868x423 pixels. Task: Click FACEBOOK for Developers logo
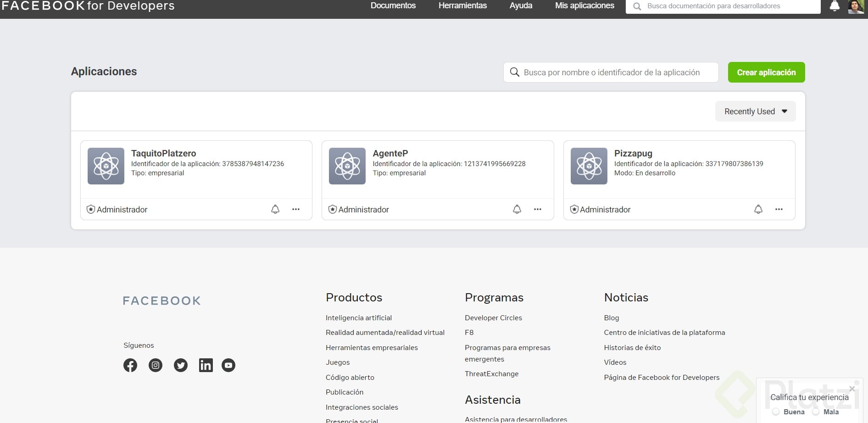(x=88, y=6)
